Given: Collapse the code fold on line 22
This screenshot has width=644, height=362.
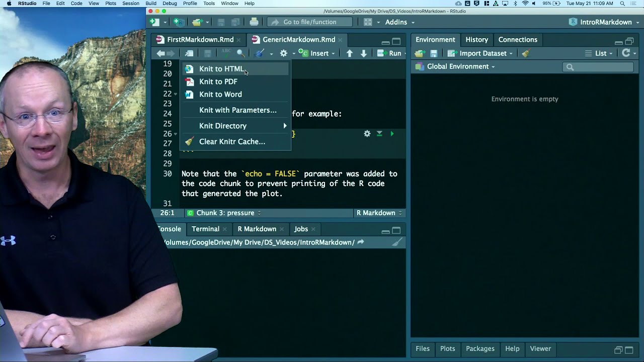Looking at the screenshot, I should pyautogui.click(x=176, y=94).
